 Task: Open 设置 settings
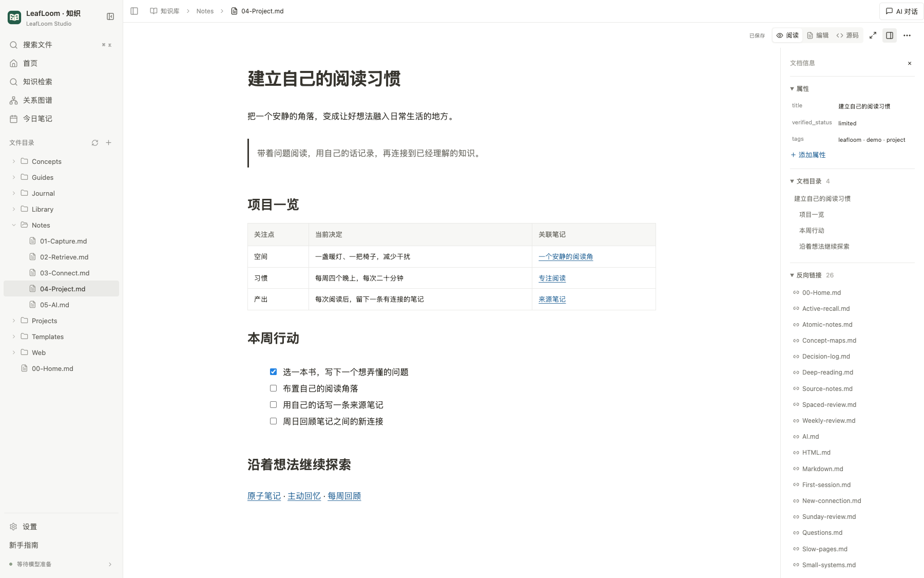coord(61,527)
